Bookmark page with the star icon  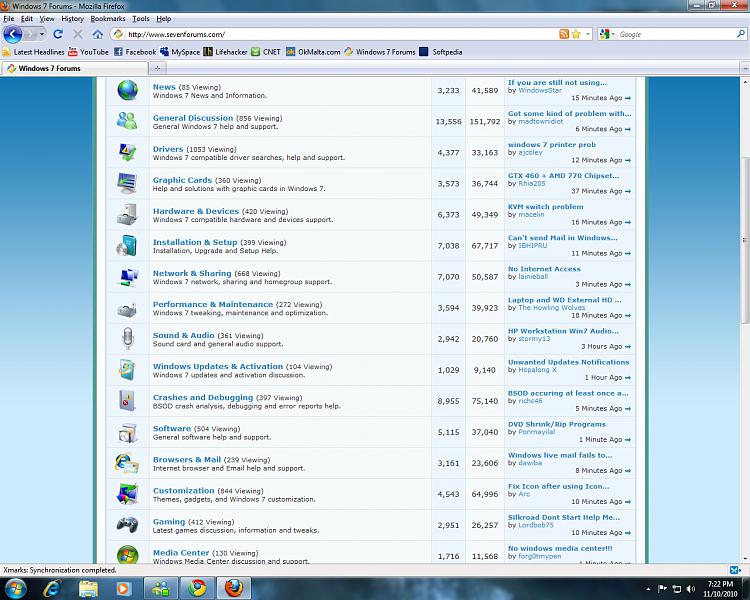coord(576,34)
